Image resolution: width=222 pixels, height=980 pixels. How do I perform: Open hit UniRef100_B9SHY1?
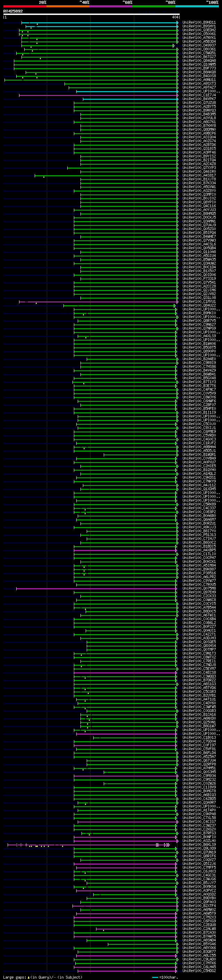point(199,26)
